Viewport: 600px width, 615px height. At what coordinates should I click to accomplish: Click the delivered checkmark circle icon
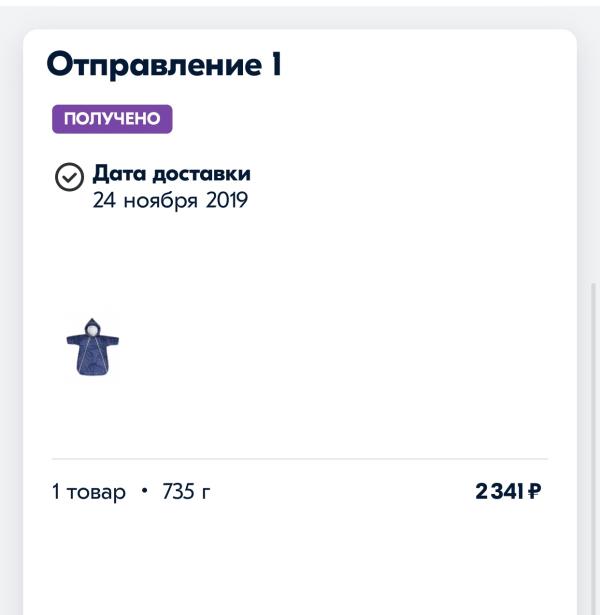coord(69,177)
